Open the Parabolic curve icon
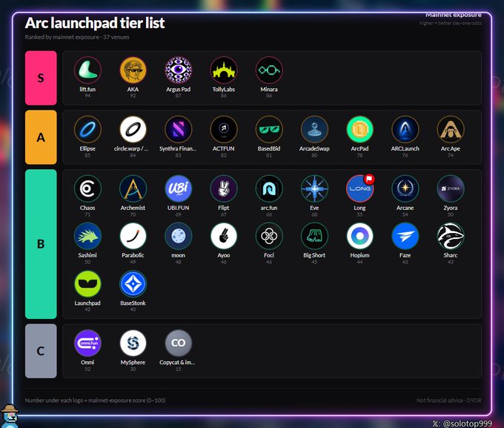Screen dimensions: 504x428 click(133, 236)
